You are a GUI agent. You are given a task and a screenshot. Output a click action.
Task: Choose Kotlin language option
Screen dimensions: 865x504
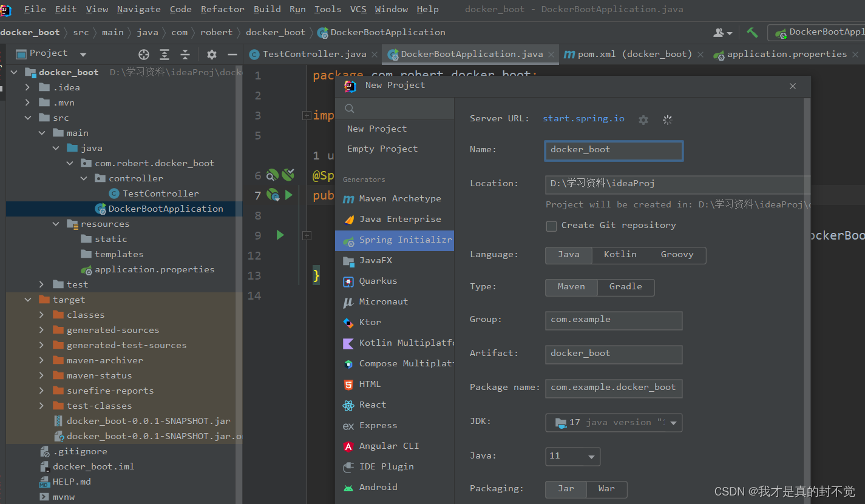(x=620, y=255)
